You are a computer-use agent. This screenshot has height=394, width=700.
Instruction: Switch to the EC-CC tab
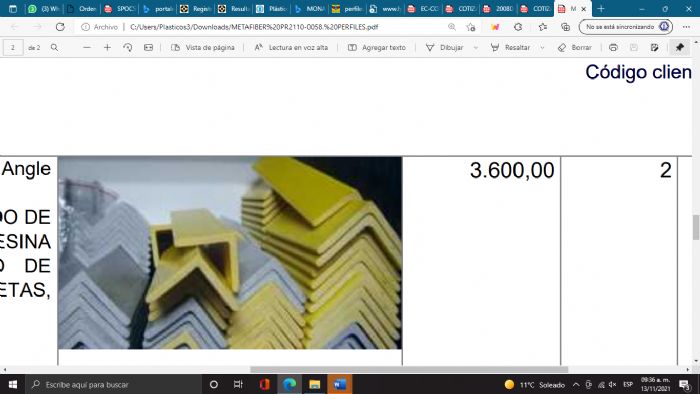[423, 8]
